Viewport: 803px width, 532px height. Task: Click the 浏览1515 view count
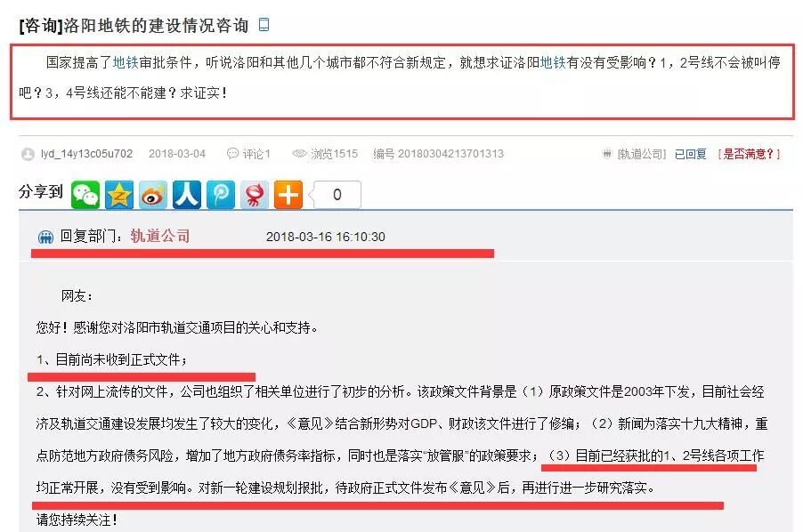pos(325,153)
